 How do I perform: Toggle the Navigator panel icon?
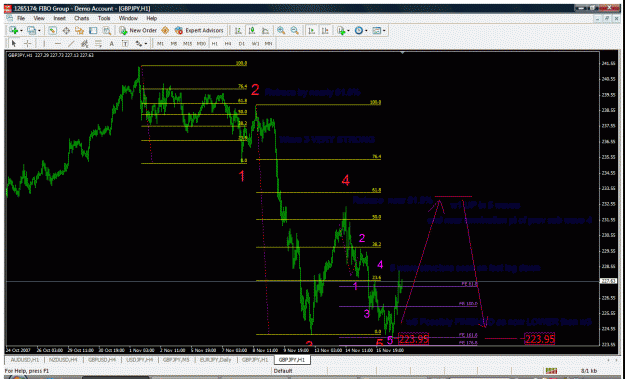click(x=79, y=30)
